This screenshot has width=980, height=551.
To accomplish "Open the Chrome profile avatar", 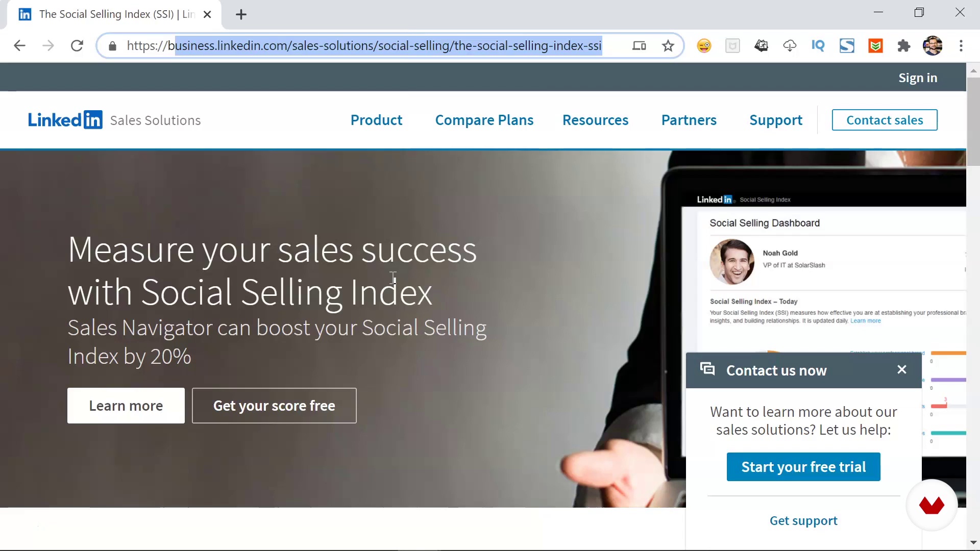I will coord(933,46).
